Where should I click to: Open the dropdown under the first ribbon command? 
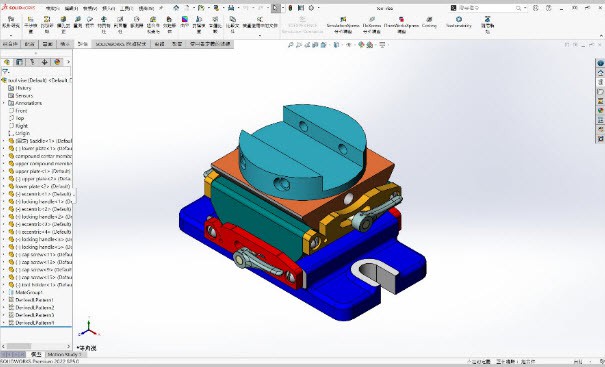[x=11, y=35]
